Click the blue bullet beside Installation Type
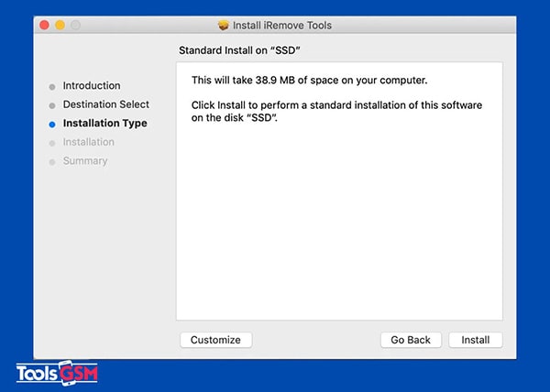Image resolution: width=550 pixels, height=392 pixels. 52,125
